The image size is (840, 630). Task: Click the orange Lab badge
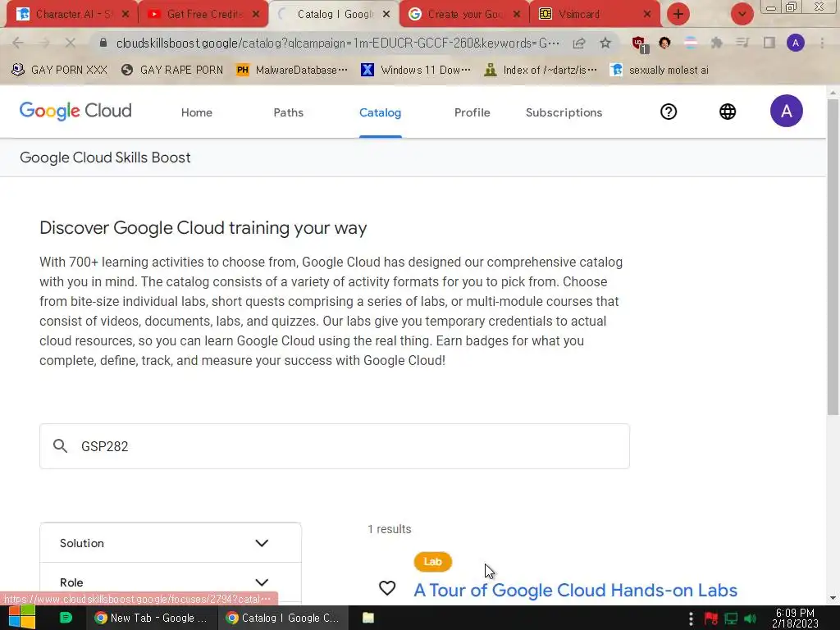[x=433, y=561]
